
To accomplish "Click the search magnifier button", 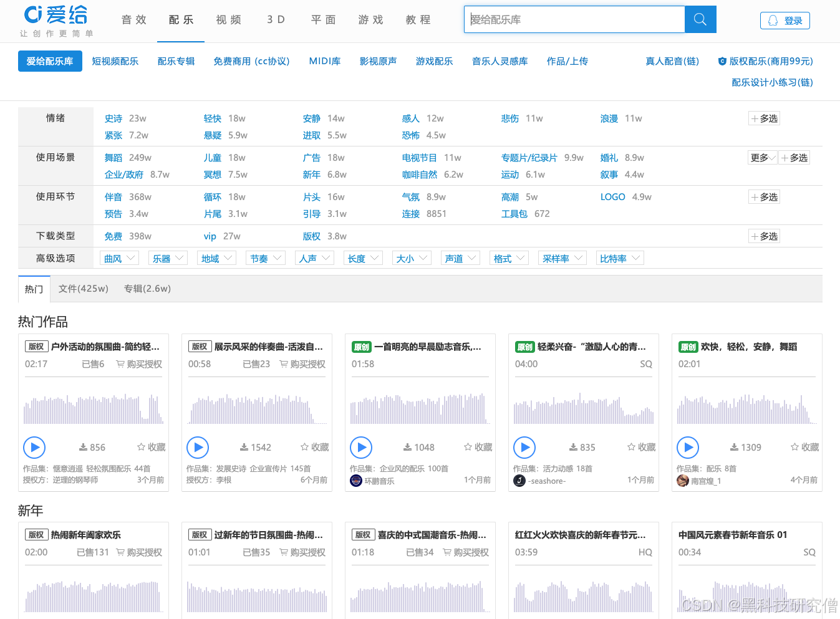I will click(700, 19).
